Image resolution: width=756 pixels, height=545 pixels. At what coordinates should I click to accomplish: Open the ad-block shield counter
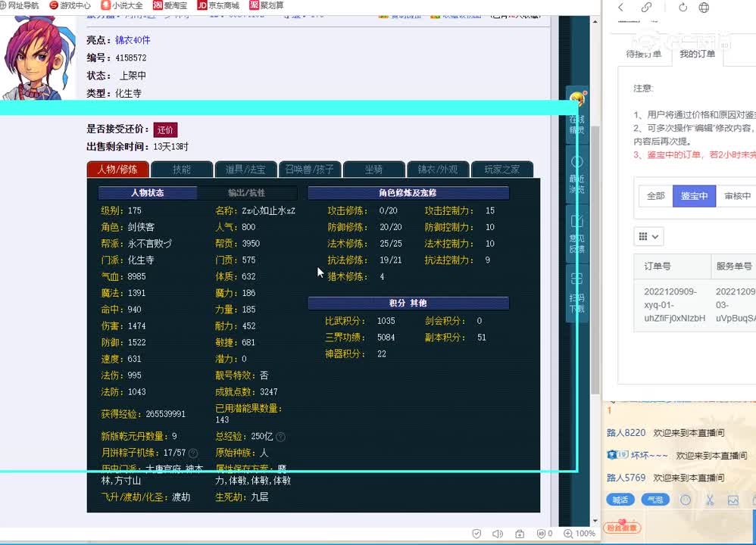pos(545,534)
